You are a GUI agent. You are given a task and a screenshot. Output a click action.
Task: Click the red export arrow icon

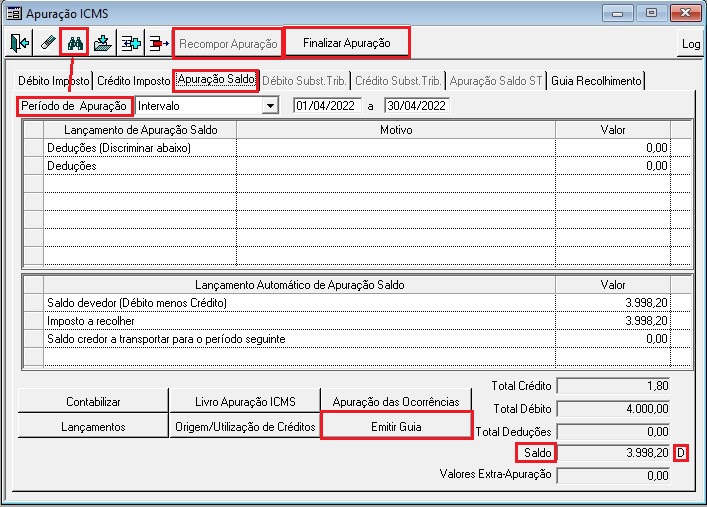tap(159, 43)
